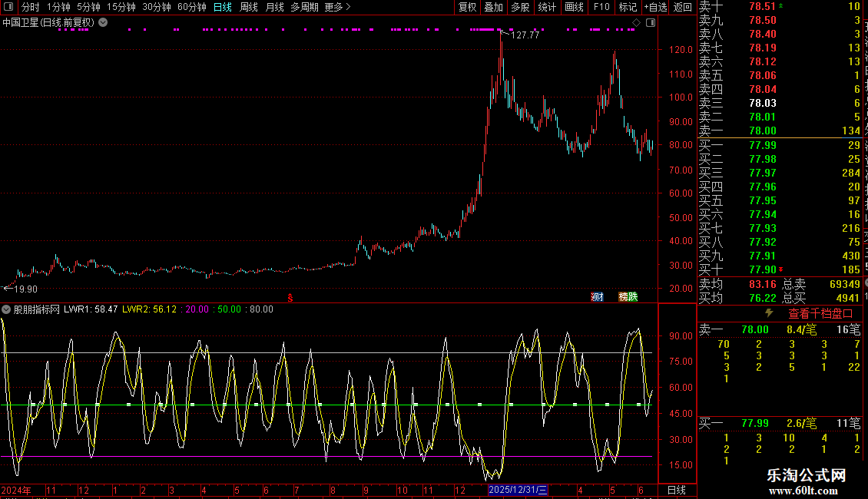
Task: Click the 卖均 value 83.16
Action: [x=763, y=284]
